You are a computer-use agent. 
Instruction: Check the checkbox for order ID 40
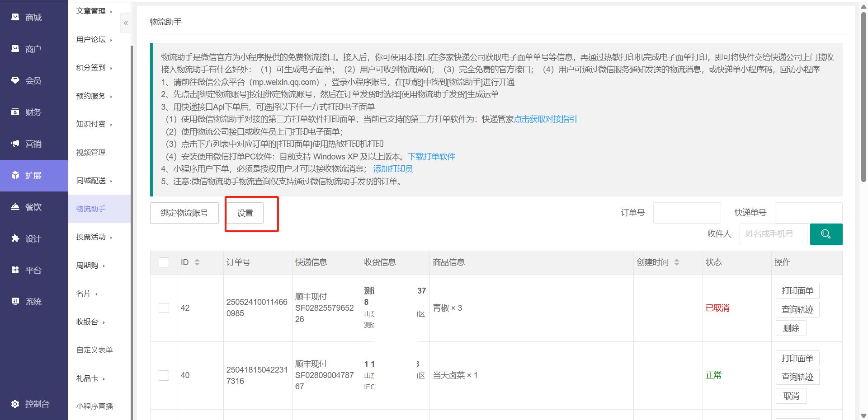point(164,375)
